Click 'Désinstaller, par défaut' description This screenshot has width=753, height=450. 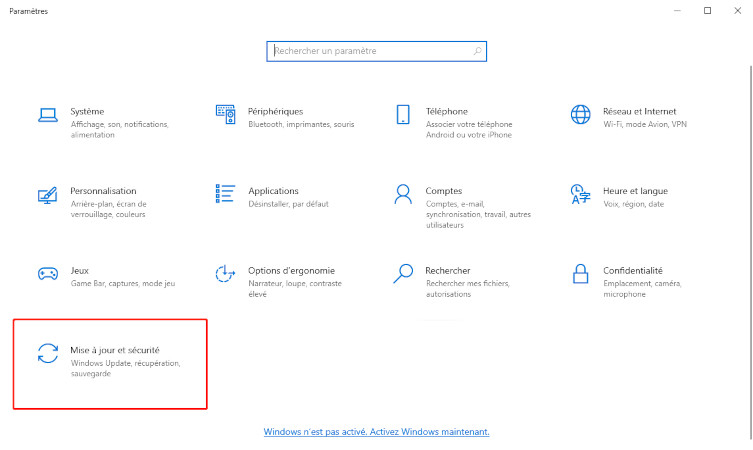[289, 204]
